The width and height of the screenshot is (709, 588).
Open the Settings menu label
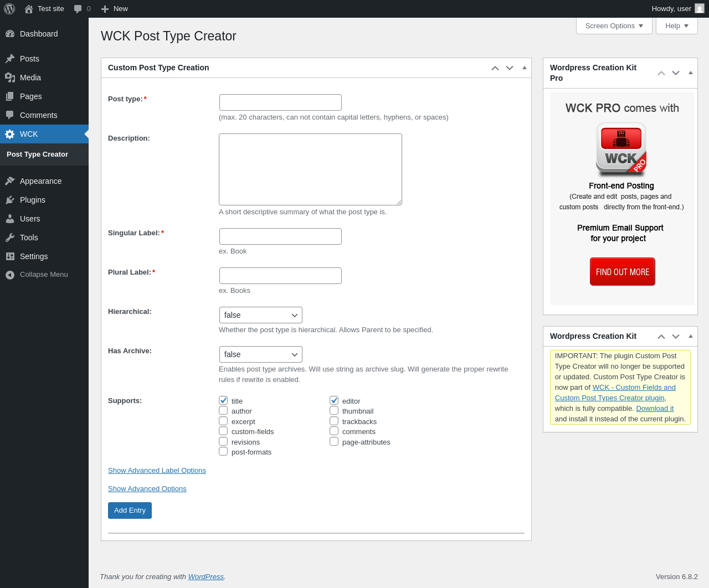tap(34, 256)
